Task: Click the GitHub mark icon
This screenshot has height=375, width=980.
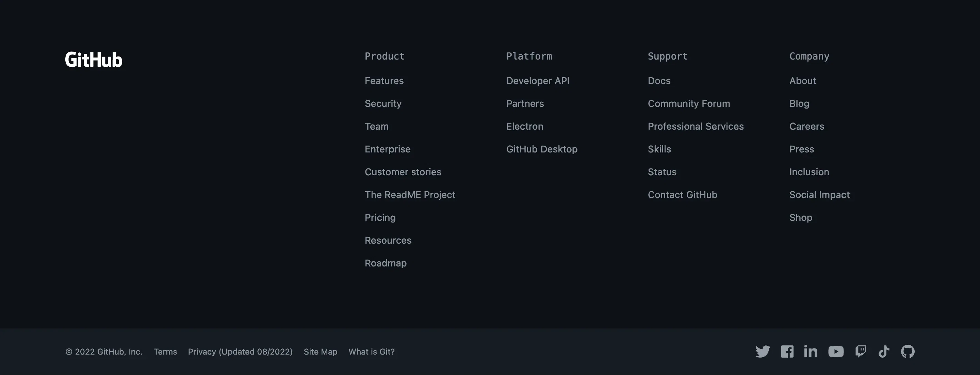Action: (908, 352)
